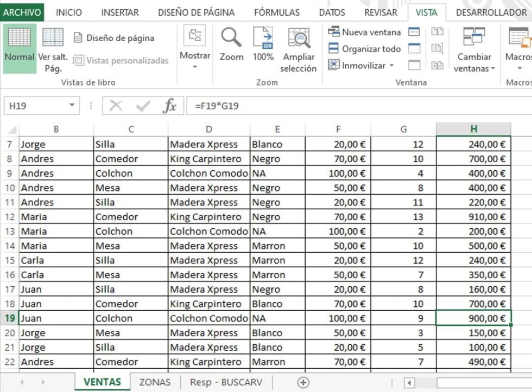Open a Nueva ventana
The height and width of the screenshot is (392, 532).
click(x=365, y=32)
